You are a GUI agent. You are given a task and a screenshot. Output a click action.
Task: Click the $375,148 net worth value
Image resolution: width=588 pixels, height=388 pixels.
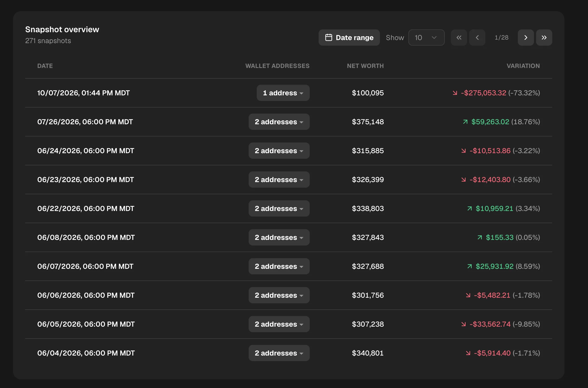click(x=368, y=122)
